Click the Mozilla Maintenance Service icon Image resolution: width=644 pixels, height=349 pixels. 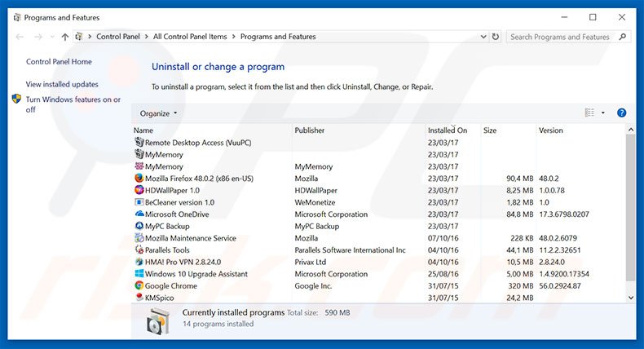[x=139, y=237]
